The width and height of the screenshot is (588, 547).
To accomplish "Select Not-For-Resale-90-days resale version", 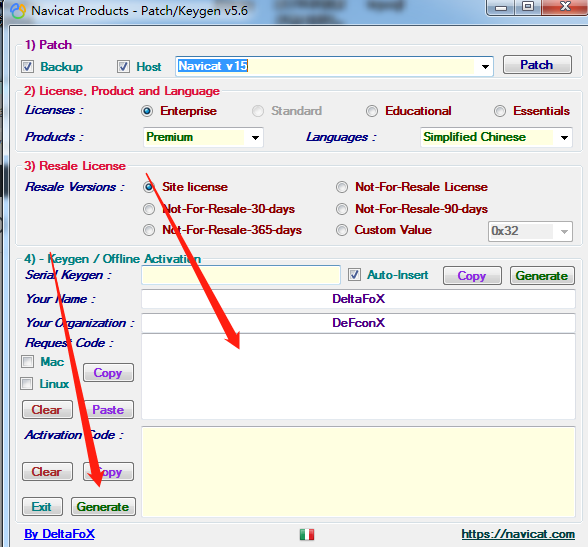I will (342, 209).
